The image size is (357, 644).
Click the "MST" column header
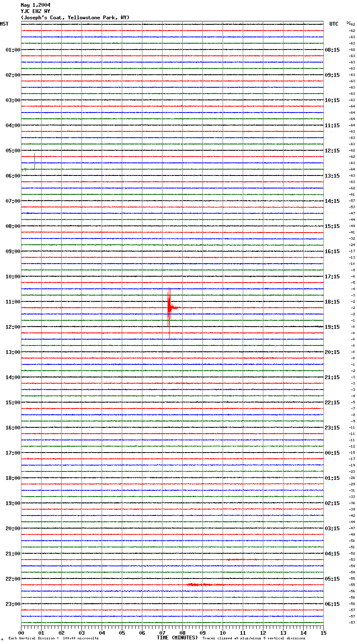point(4,24)
